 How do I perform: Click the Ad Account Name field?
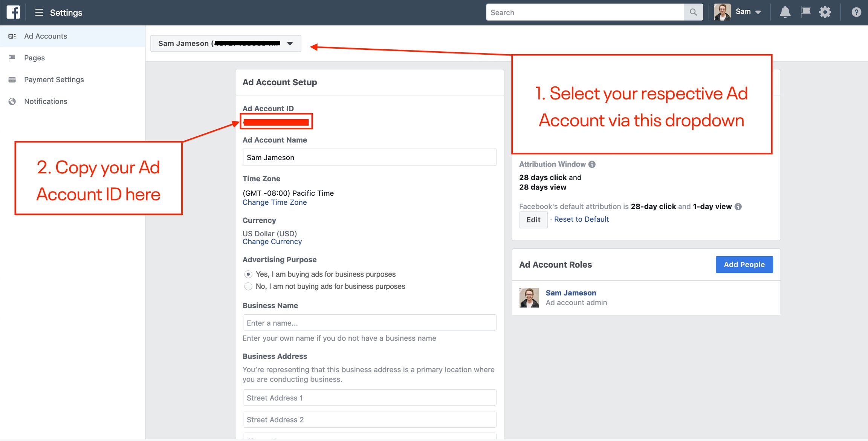pos(369,157)
